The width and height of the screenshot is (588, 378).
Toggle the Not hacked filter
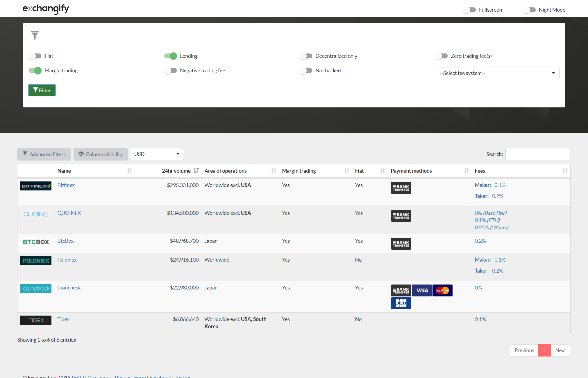click(x=306, y=71)
